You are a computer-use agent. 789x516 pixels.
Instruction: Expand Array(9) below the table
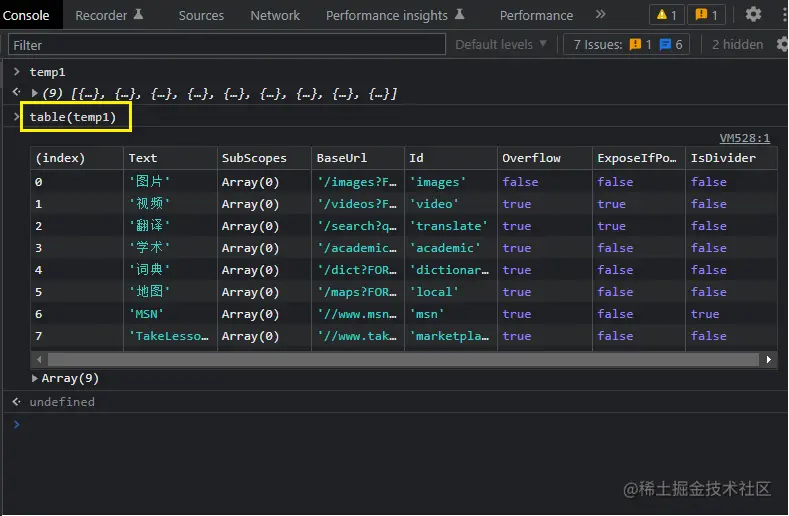point(34,378)
